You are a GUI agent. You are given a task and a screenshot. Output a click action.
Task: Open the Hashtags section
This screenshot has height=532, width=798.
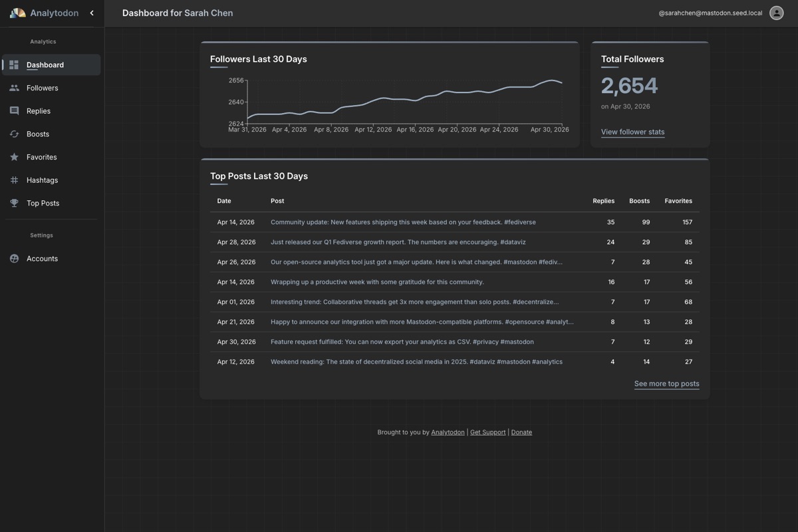(x=51, y=180)
